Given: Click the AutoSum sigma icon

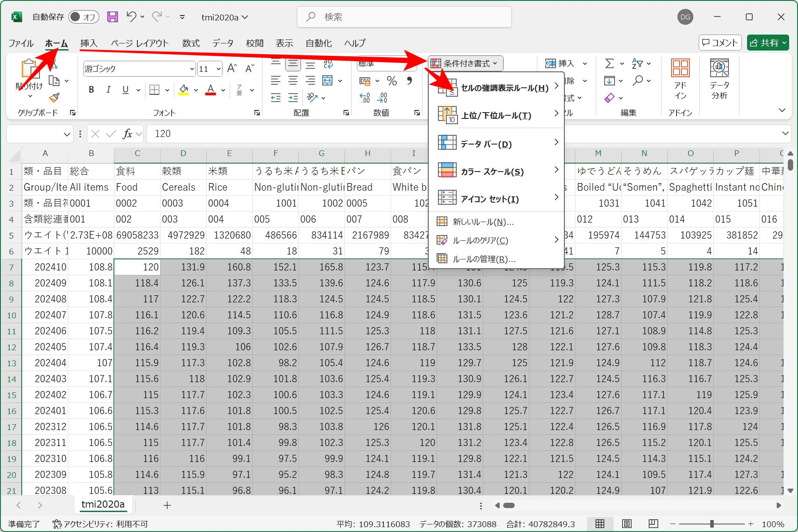Looking at the screenshot, I should click(610, 64).
